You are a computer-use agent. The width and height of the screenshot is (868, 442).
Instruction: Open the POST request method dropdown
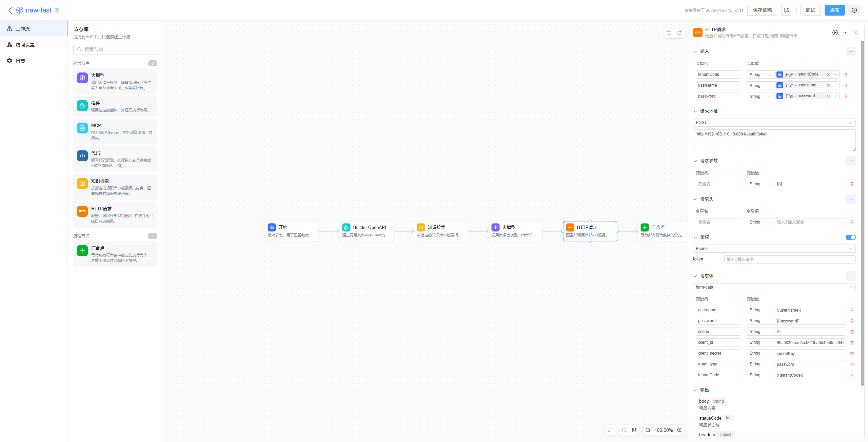coord(774,123)
